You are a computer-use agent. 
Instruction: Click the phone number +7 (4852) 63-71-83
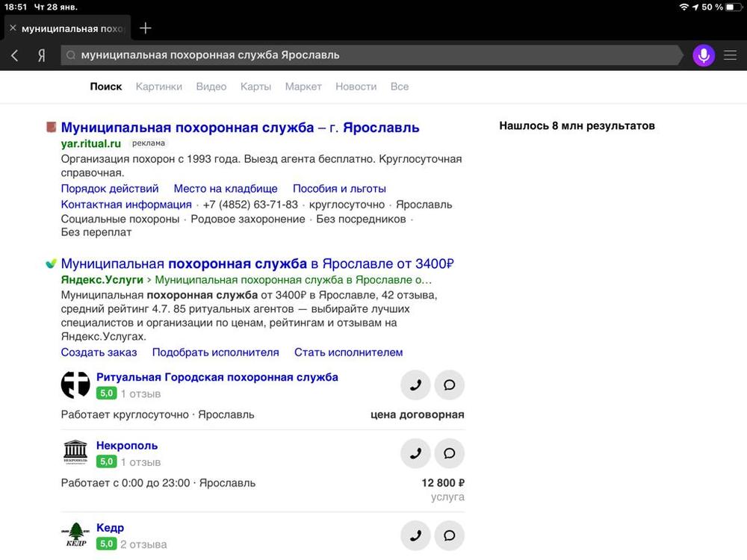(x=250, y=205)
